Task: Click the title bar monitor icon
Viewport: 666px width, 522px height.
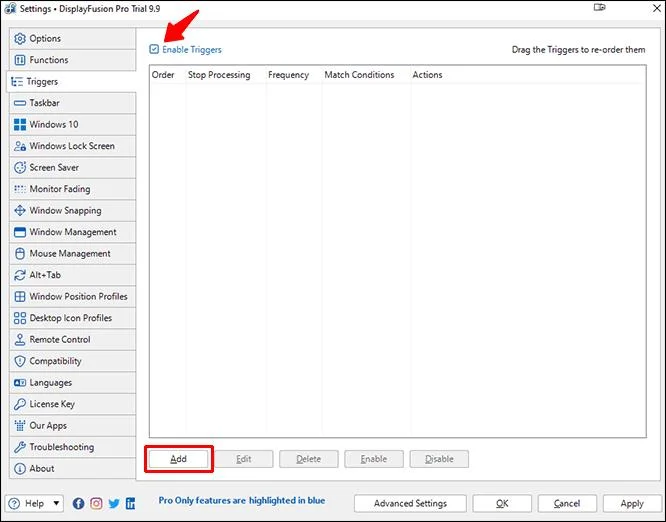Action: point(599,7)
